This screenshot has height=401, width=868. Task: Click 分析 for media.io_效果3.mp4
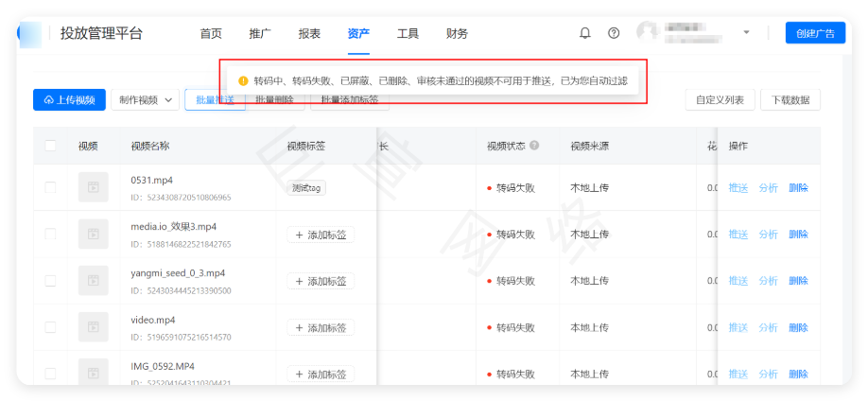point(769,235)
